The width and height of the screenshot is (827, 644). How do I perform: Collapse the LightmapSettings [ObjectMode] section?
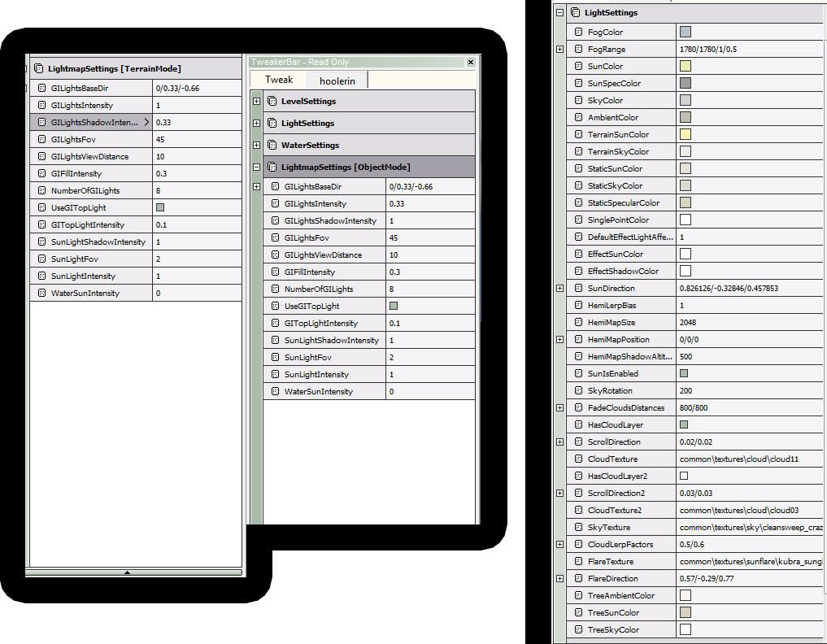tap(257, 168)
